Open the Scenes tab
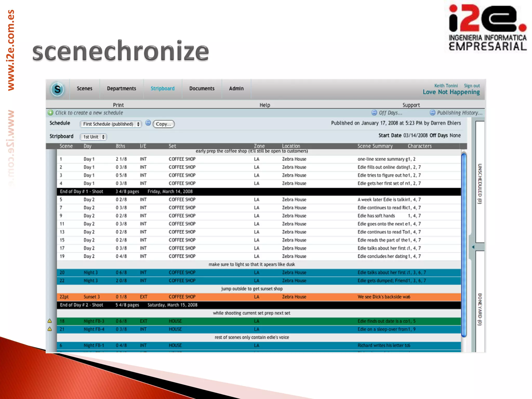This screenshot has width=532, height=399. click(84, 89)
